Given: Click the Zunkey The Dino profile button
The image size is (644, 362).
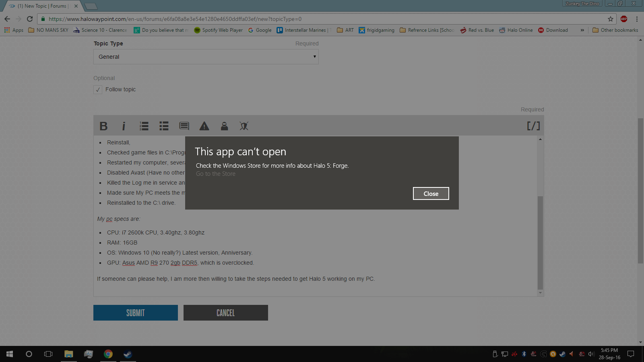Looking at the screenshot, I should (x=582, y=4).
